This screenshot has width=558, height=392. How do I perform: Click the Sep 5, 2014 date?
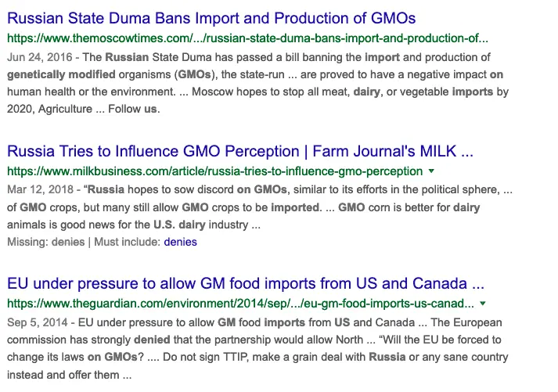[36, 322]
